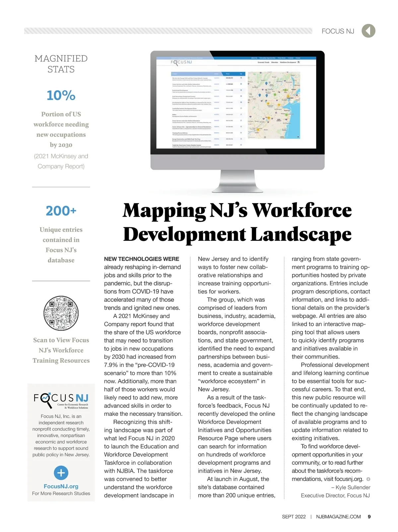
Task: Click the Focus NJ logo on the monitor screen
Action: (x=181, y=62)
